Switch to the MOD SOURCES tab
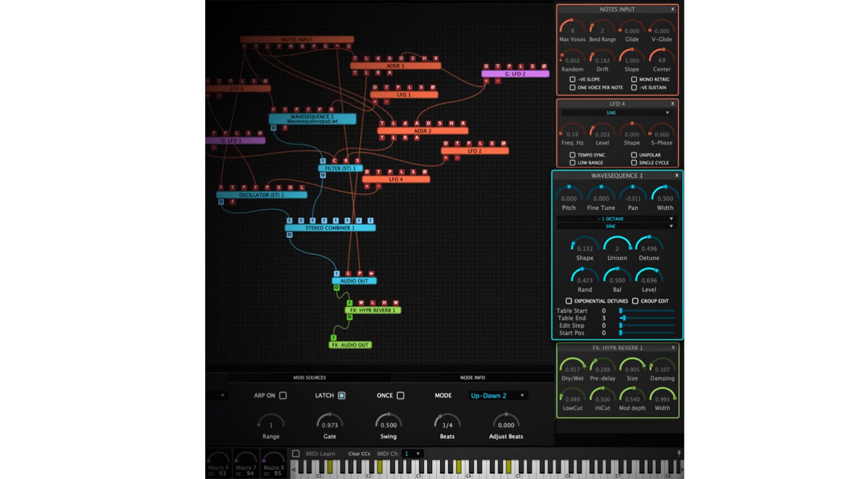Screen dimensions: 868x479 309,377
